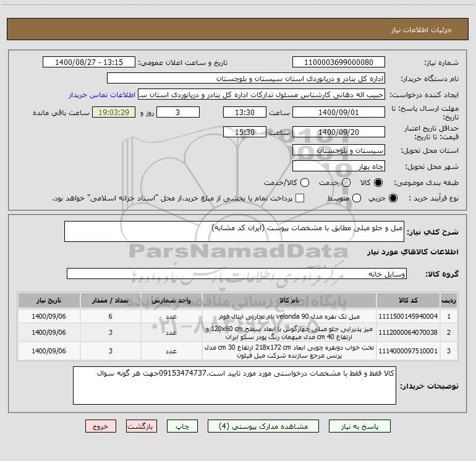Toggle the اسناد خزانه اسلامی payment checkbox
The width and height of the screenshot is (476, 461).
pos(300,198)
